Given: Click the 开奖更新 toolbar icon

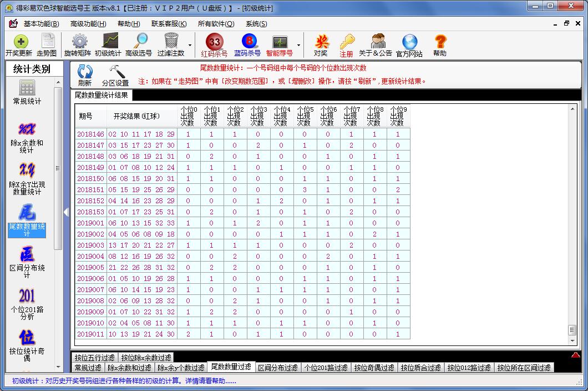Looking at the screenshot, I should [x=18, y=45].
